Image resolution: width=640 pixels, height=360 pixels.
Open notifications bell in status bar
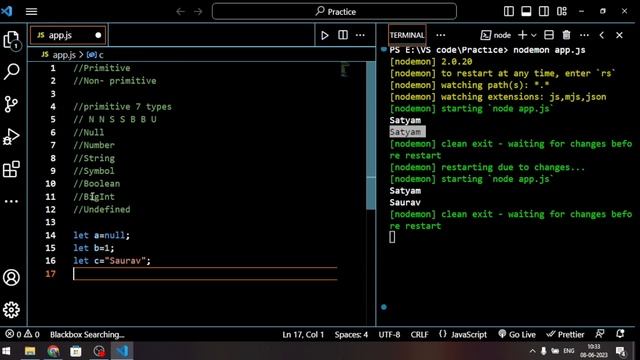(620, 334)
